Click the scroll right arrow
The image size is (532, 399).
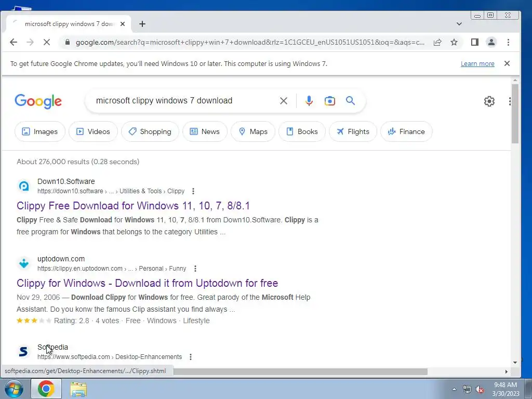(x=506, y=371)
